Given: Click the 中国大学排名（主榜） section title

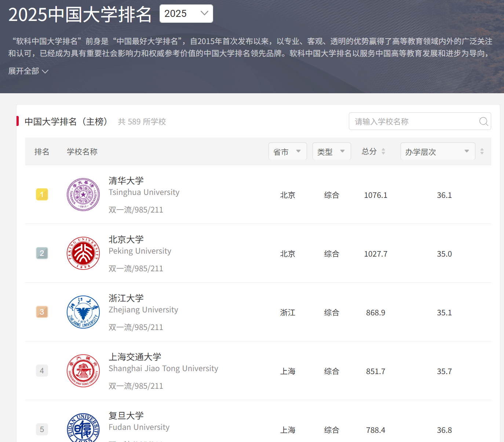Looking at the screenshot, I should pos(66,122).
